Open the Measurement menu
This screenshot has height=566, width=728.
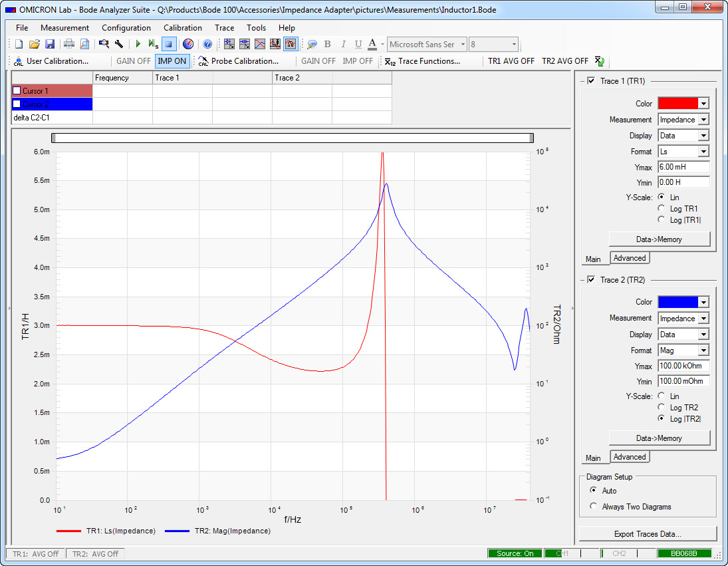(64, 28)
